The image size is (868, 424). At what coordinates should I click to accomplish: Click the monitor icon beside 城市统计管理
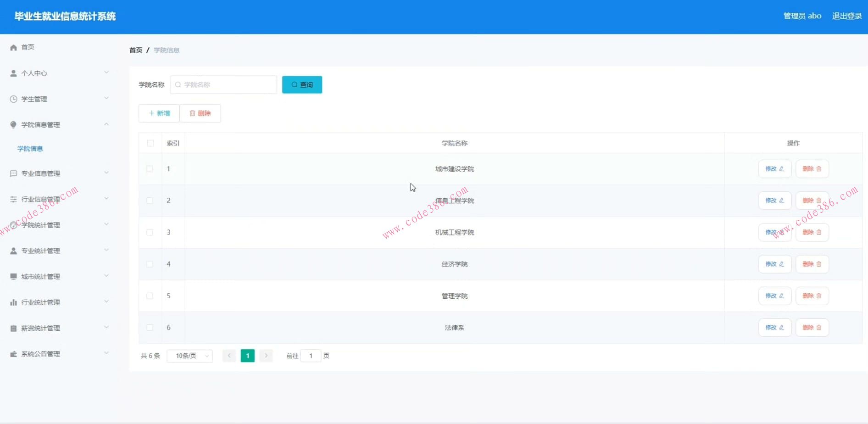(13, 276)
